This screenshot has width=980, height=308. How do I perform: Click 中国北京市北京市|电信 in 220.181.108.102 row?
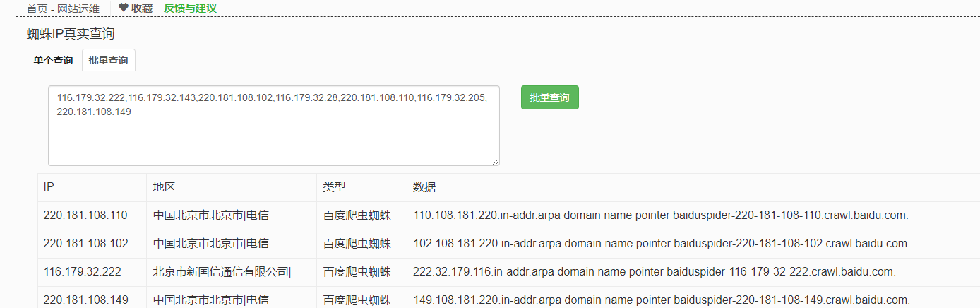coord(211,244)
